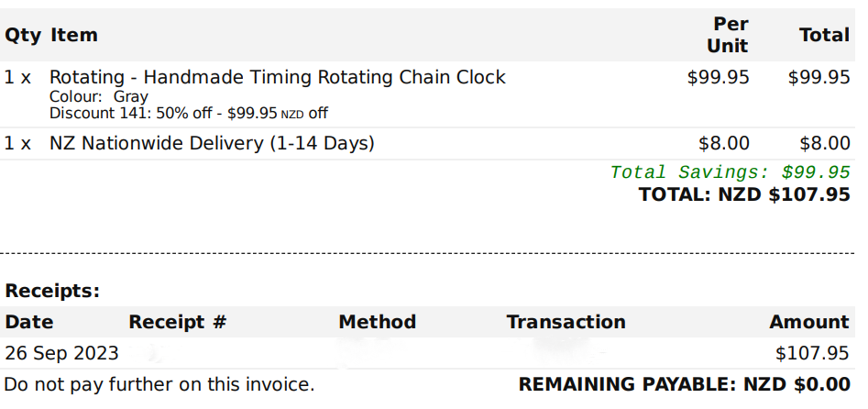Select the 26 Sep 2023 receipt date
This screenshot has width=868, height=409.
60,353
